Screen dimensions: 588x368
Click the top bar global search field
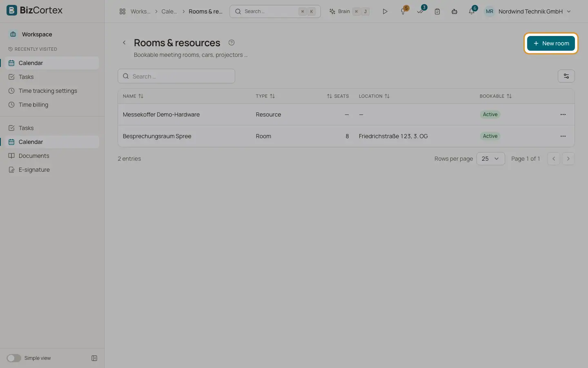click(275, 11)
